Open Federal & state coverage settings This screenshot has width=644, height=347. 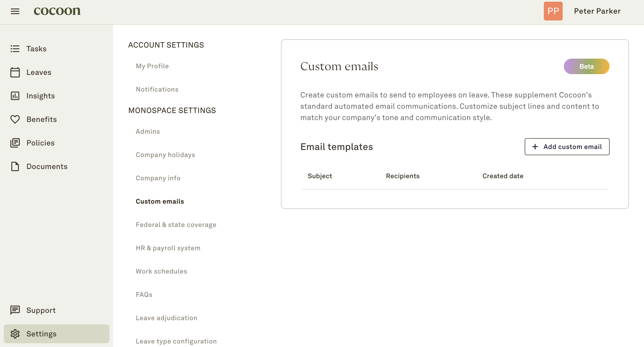click(176, 225)
